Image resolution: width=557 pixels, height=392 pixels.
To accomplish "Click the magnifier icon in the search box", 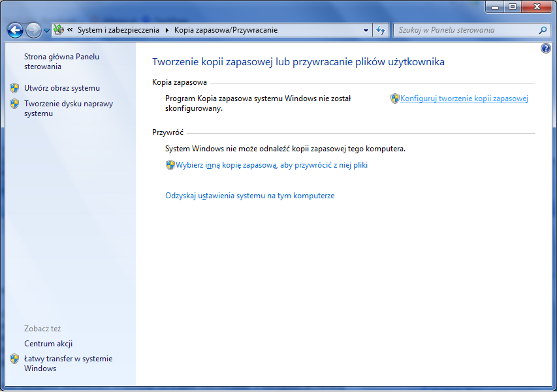I will pos(542,30).
